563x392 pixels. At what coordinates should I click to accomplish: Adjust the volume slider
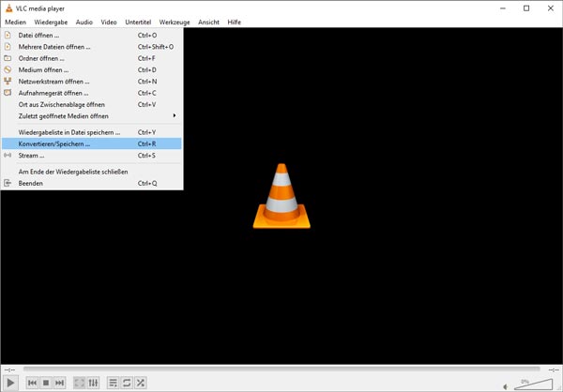tap(534, 384)
